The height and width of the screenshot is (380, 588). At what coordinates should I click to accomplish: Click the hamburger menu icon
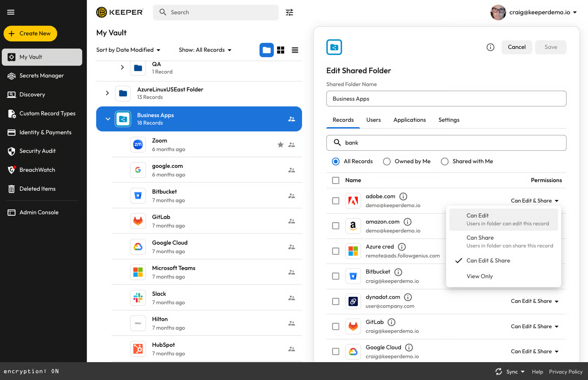(x=11, y=12)
